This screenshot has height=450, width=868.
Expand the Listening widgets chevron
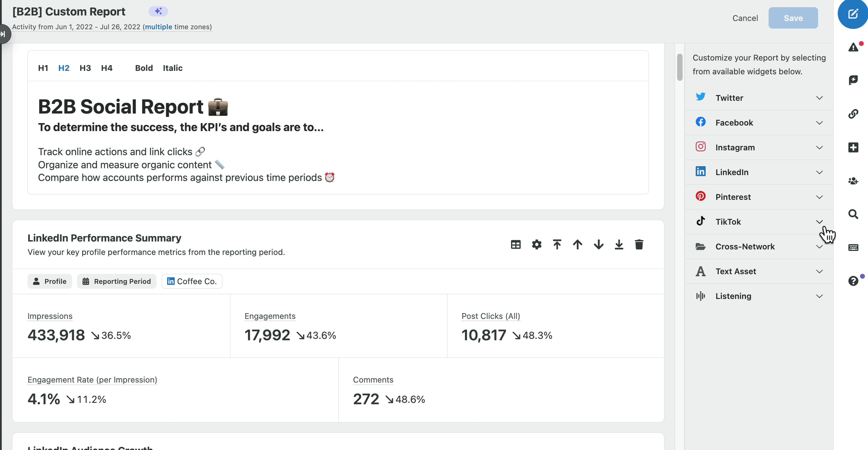tap(820, 296)
